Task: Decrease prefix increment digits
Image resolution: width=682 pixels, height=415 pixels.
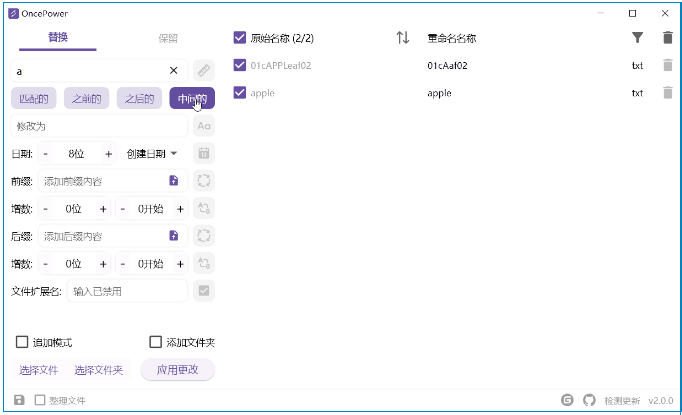Action: point(46,209)
